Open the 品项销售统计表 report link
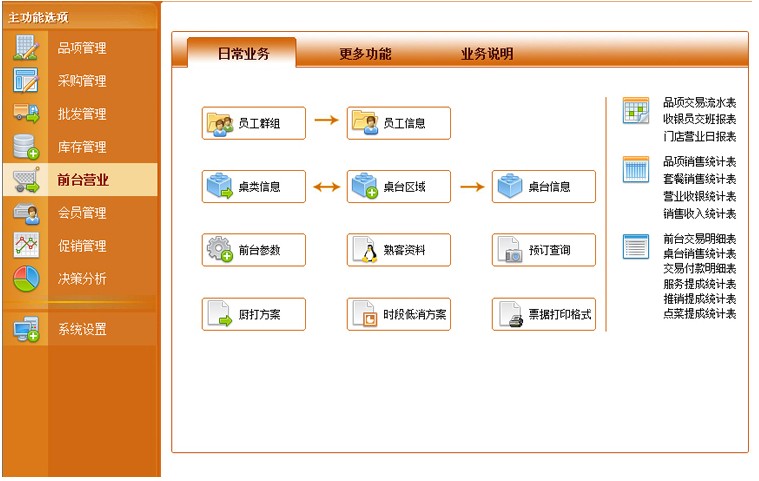Image resolution: width=759 pixels, height=481 pixels. click(699, 162)
